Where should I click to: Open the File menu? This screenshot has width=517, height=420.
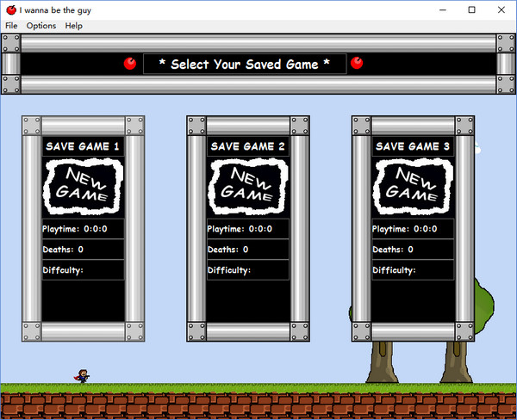(x=11, y=26)
